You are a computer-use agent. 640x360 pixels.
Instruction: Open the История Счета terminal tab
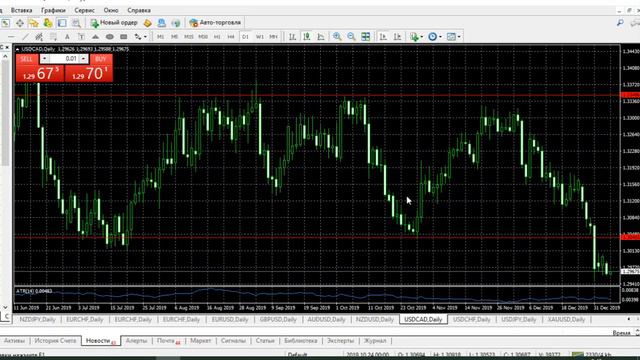pos(55,340)
